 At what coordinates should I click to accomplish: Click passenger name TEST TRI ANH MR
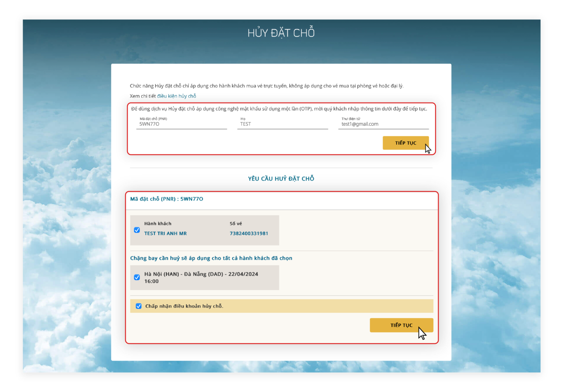(x=165, y=234)
